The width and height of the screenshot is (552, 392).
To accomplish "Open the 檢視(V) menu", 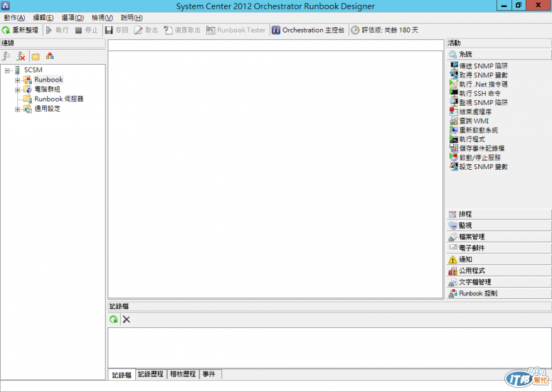I will (x=102, y=18).
